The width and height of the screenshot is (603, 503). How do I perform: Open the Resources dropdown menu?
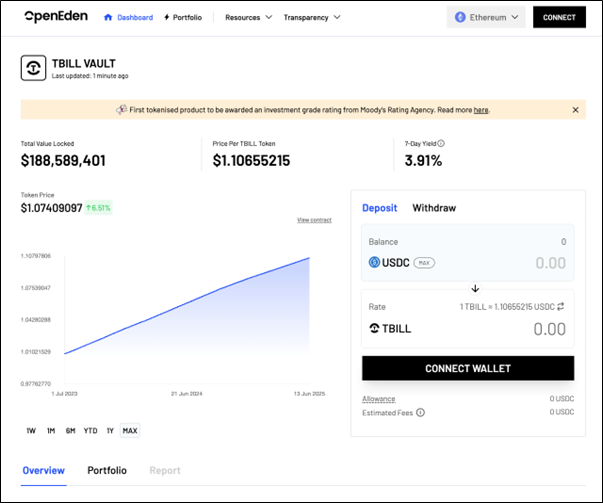coord(248,17)
